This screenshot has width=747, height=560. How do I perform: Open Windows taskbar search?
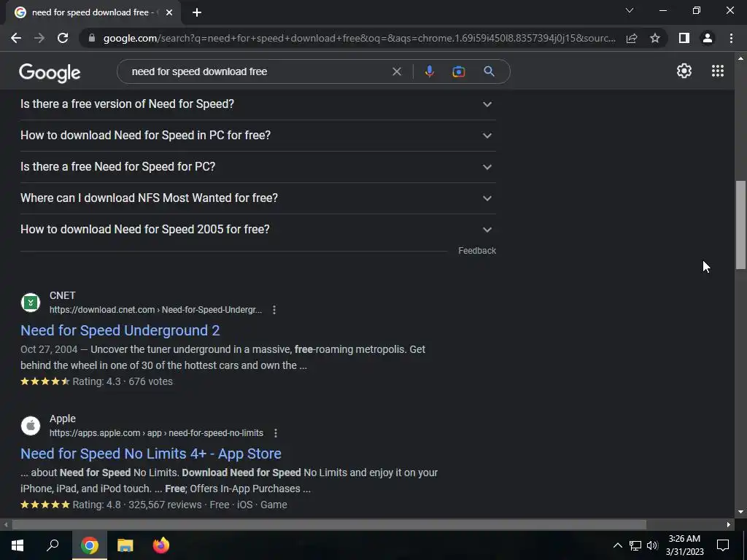click(53, 545)
